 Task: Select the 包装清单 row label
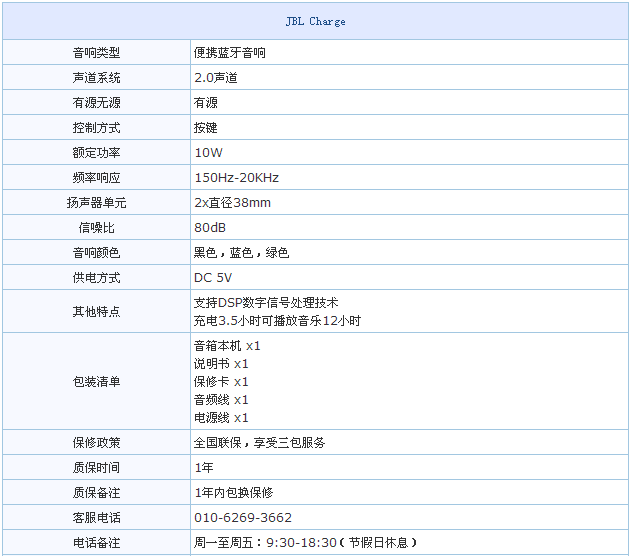pyautogui.click(x=96, y=381)
